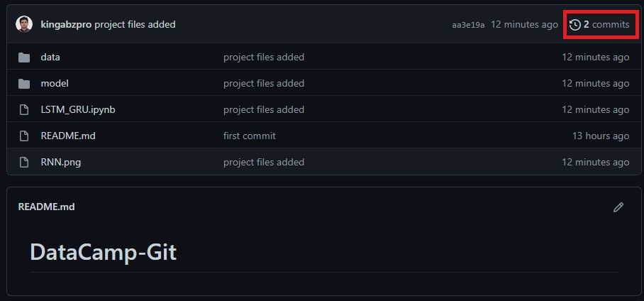
Task: Click the kingabzpro user avatar
Action: (24, 24)
